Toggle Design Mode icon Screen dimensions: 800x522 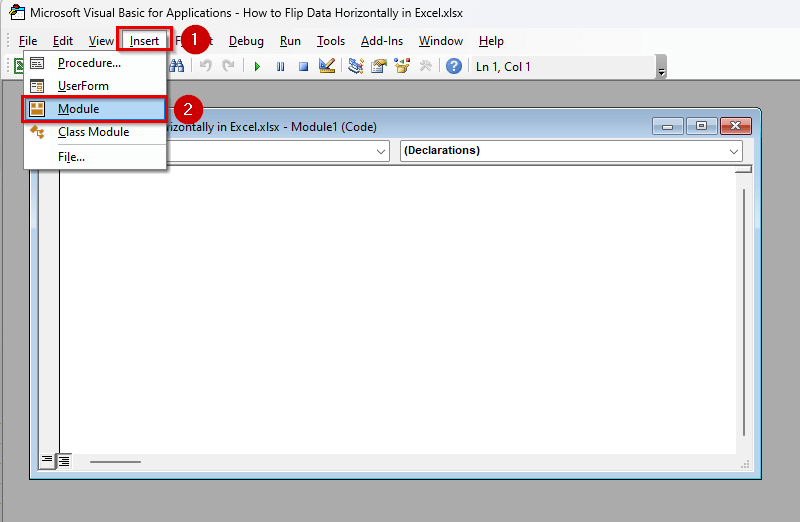point(327,66)
